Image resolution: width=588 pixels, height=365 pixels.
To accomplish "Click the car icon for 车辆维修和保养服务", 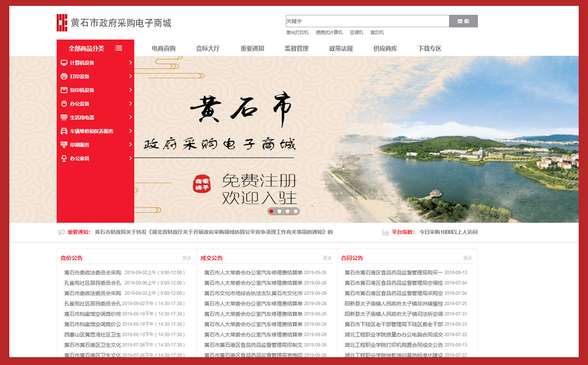I will pos(64,131).
